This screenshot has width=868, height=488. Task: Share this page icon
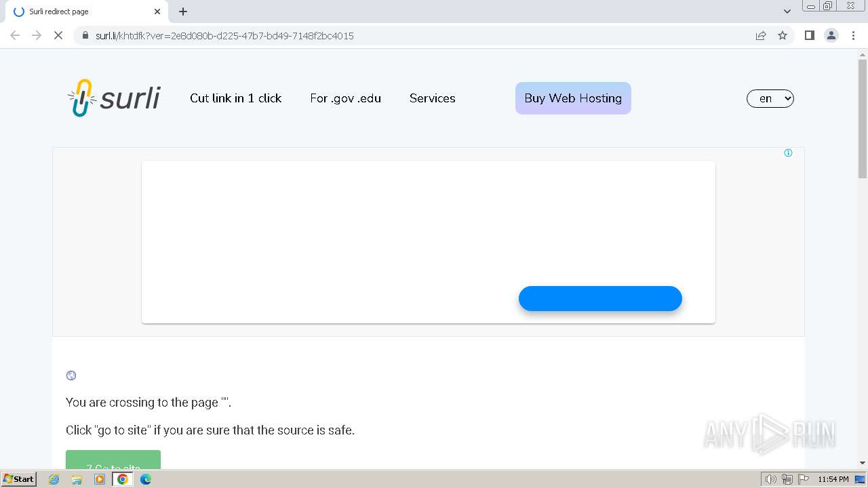pos(761,35)
